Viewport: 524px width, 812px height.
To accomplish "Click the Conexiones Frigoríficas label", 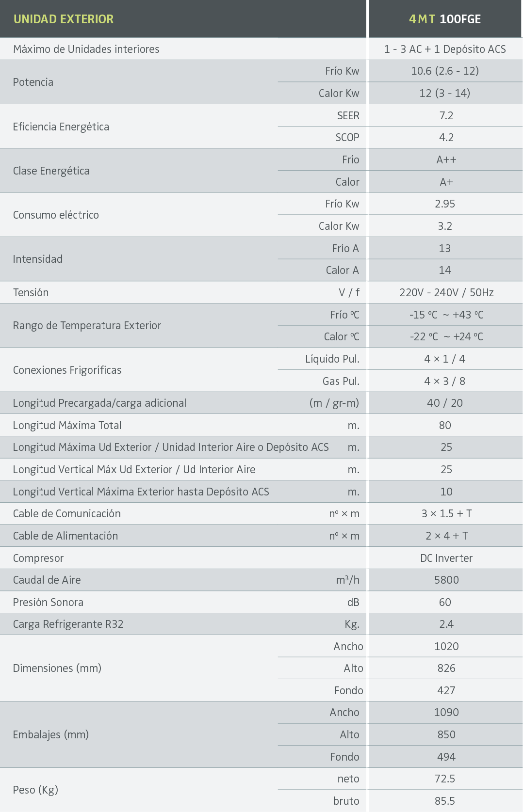I will click(67, 370).
